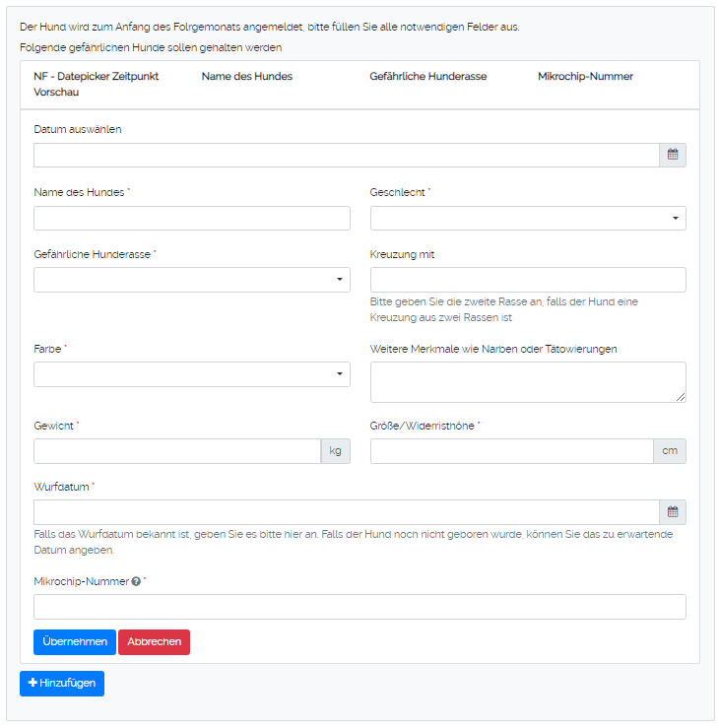719x728 pixels.
Task: Focus the Gewicht input field
Action: click(177, 451)
